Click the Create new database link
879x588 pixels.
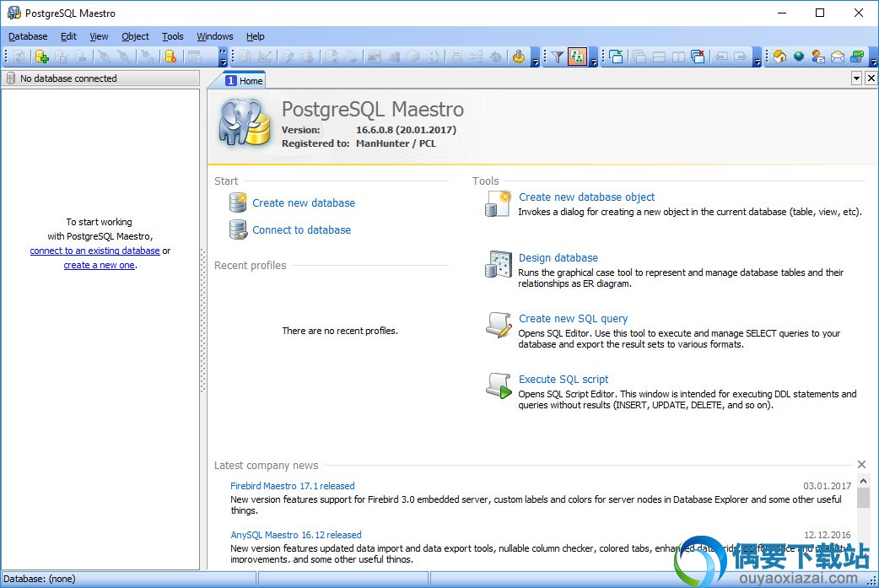tap(304, 203)
